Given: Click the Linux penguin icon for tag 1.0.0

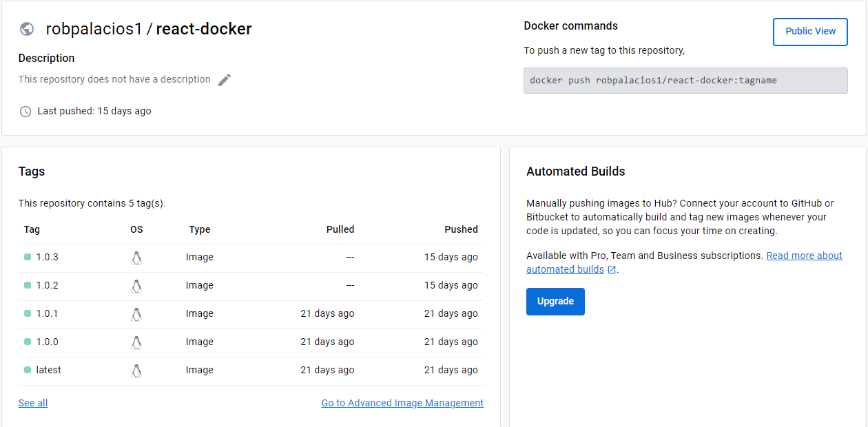Looking at the screenshot, I should point(136,342).
